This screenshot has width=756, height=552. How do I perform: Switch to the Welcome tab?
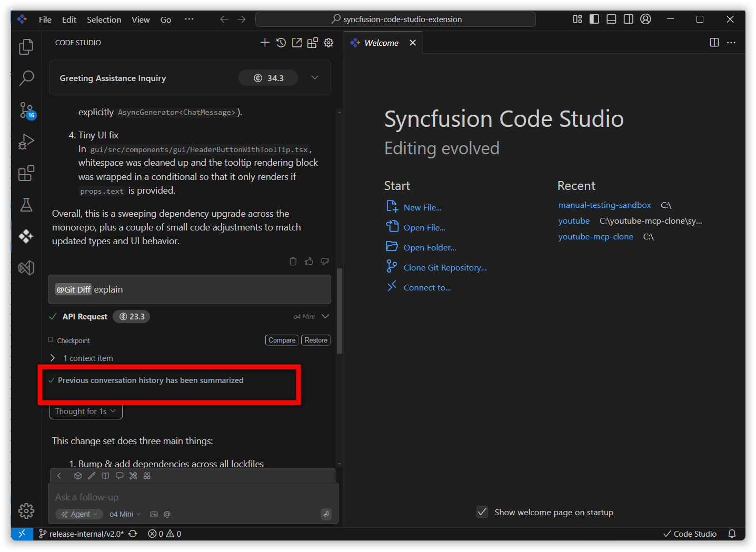click(382, 43)
